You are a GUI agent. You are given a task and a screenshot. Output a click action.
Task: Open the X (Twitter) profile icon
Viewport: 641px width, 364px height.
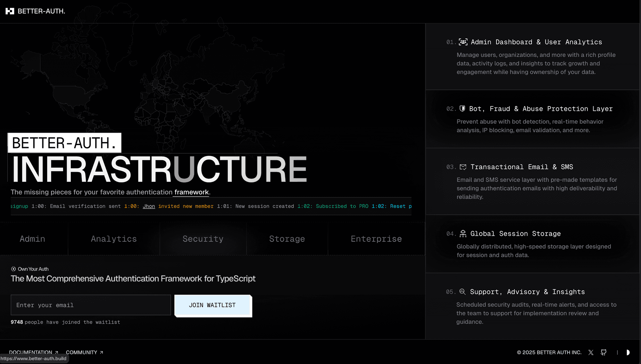(x=591, y=352)
